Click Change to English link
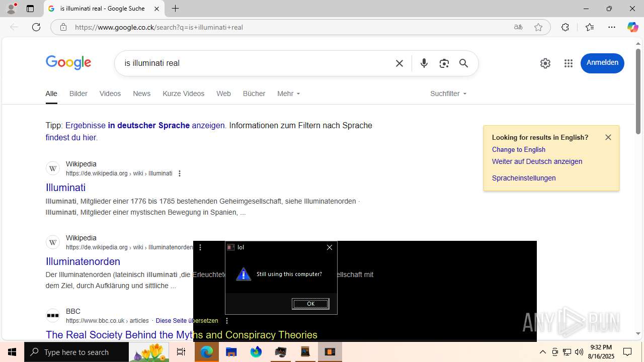 (x=519, y=149)
